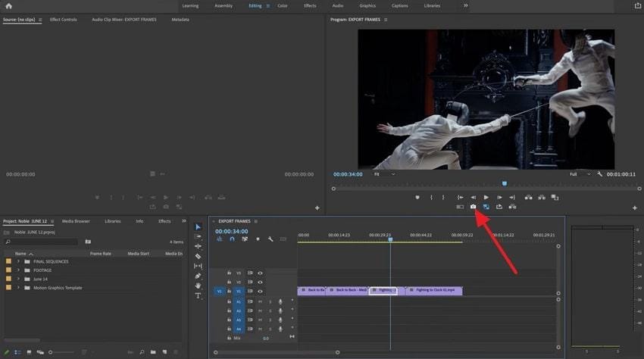Select the Selection arrow tool
This screenshot has height=359, width=644.
[198, 226]
